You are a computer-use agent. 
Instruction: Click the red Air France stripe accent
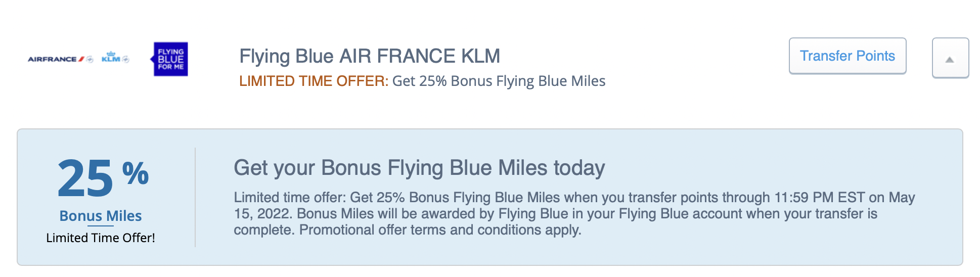[81, 59]
